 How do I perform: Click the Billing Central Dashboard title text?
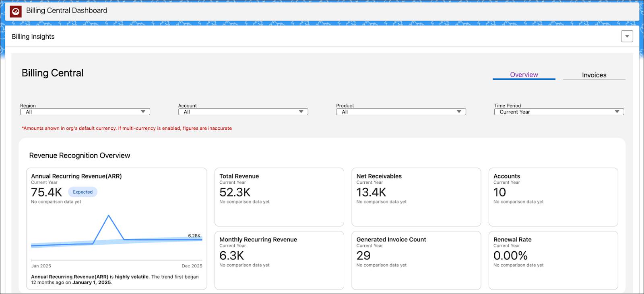tap(67, 10)
